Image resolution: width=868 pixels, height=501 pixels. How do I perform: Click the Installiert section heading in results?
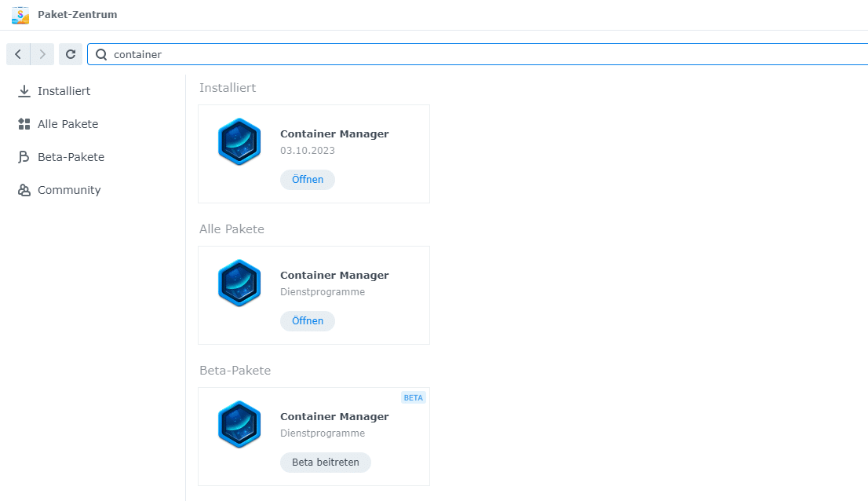coord(228,88)
